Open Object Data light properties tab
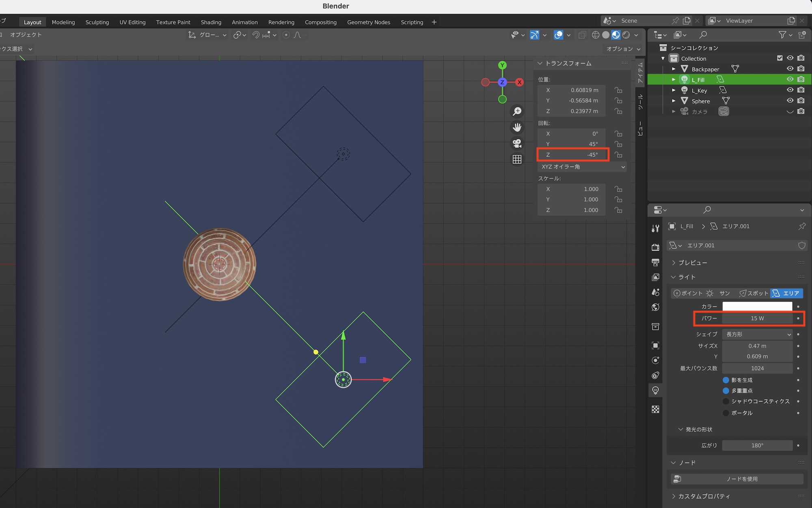 click(x=655, y=391)
